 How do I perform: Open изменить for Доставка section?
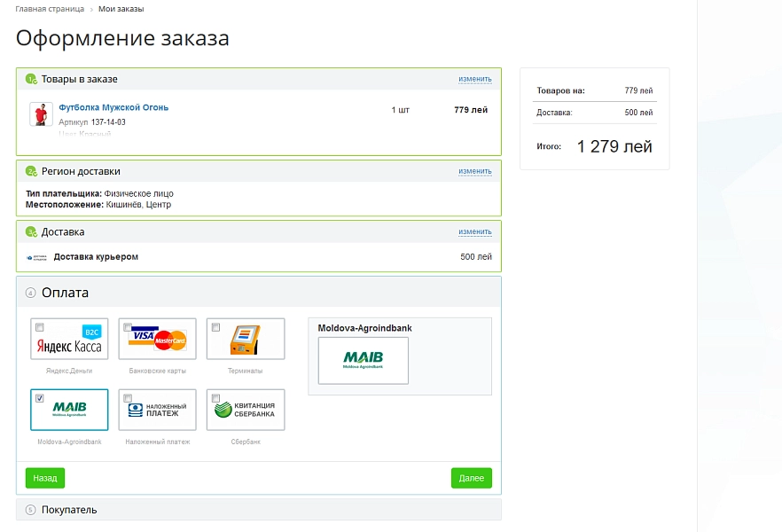(x=475, y=231)
